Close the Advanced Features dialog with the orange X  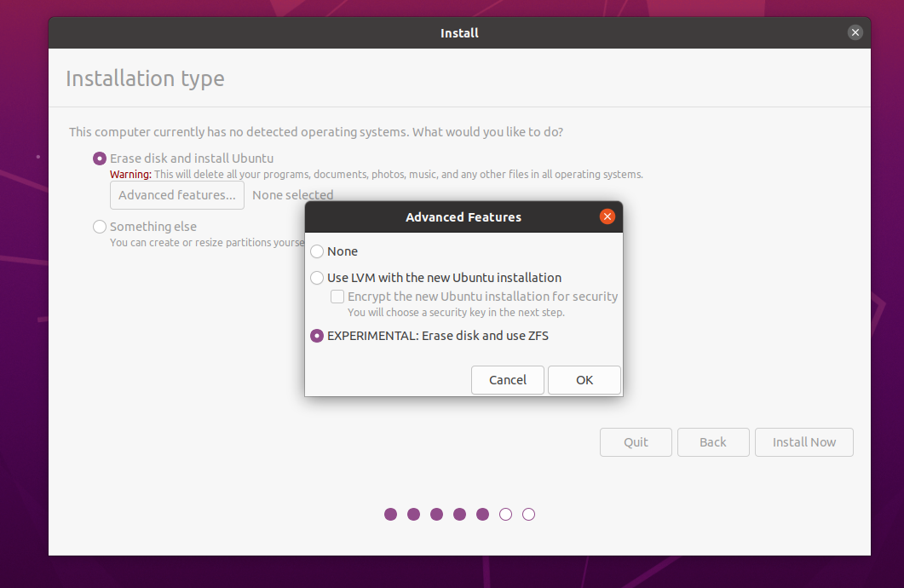(607, 216)
